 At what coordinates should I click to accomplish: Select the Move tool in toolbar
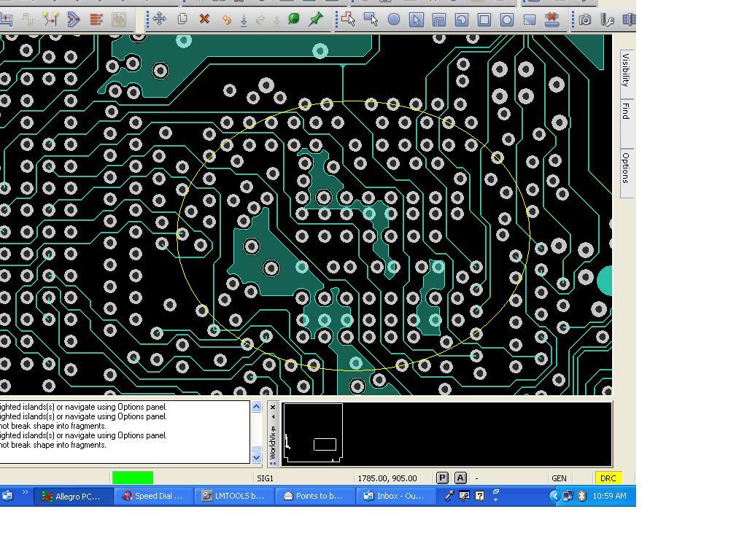click(x=159, y=19)
